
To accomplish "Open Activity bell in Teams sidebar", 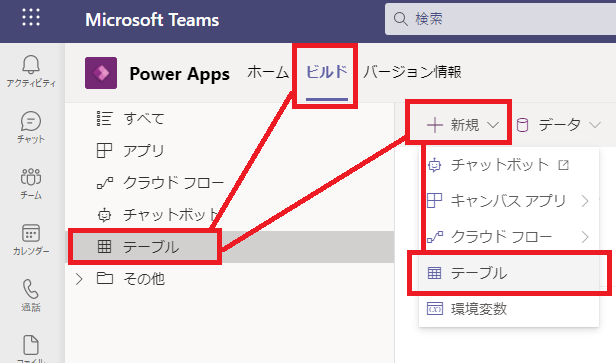I will pyautogui.click(x=31, y=71).
